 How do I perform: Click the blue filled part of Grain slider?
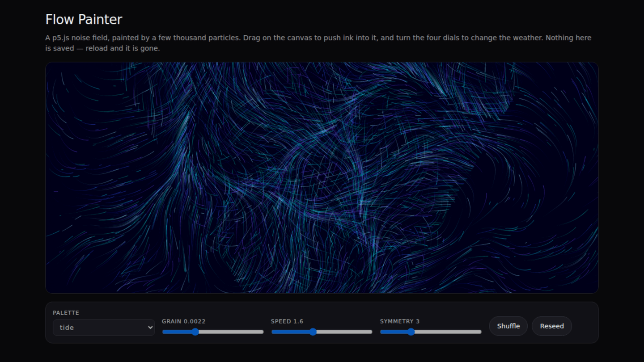[x=177, y=332]
